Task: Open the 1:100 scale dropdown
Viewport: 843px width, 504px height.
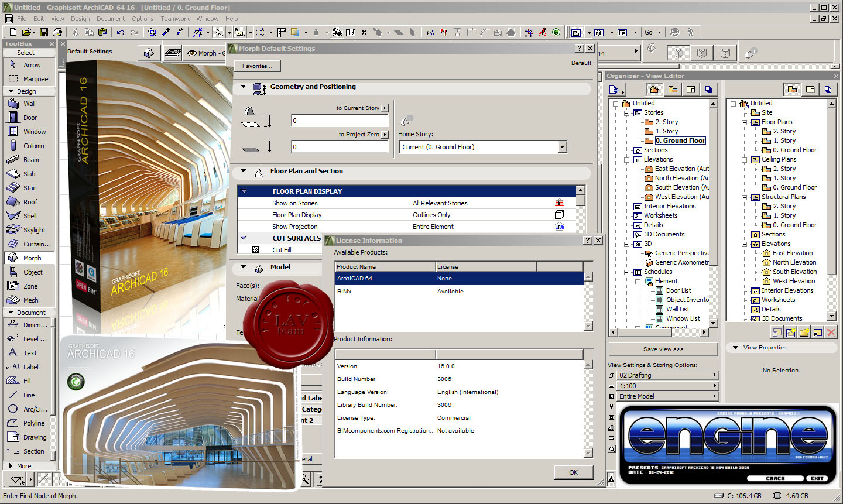Action: click(x=668, y=386)
